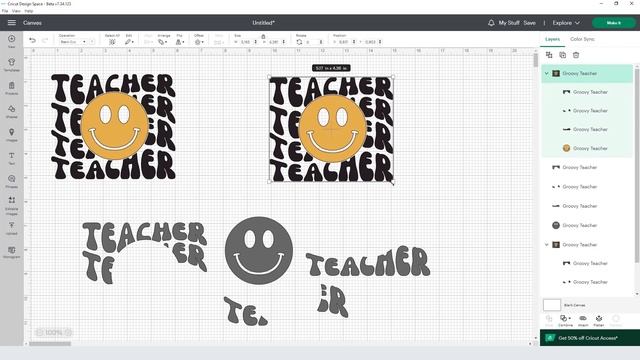Delete selected layer trash icon
640x360 pixels.
pyautogui.click(x=576, y=55)
